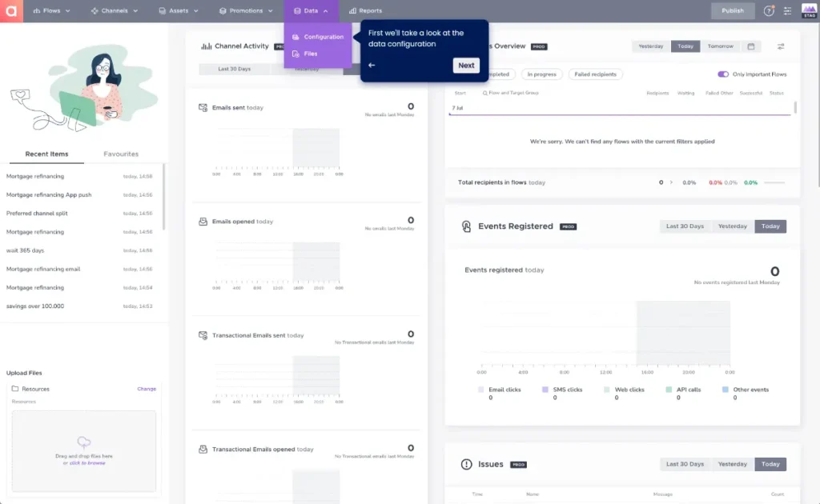Click the help question-mark icon

(768, 10)
